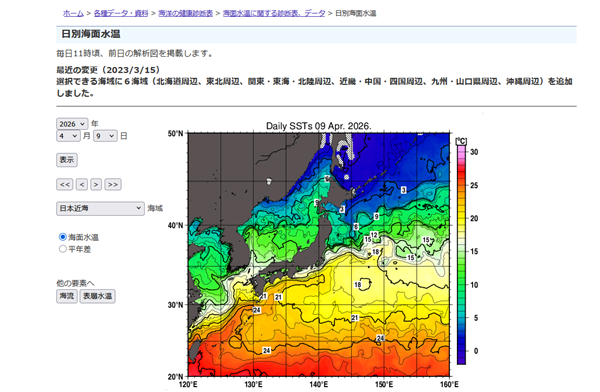Image resolution: width=600 pixels, height=392 pixels.
Task: Go to previous day with < button
Action: coord(82,185)
